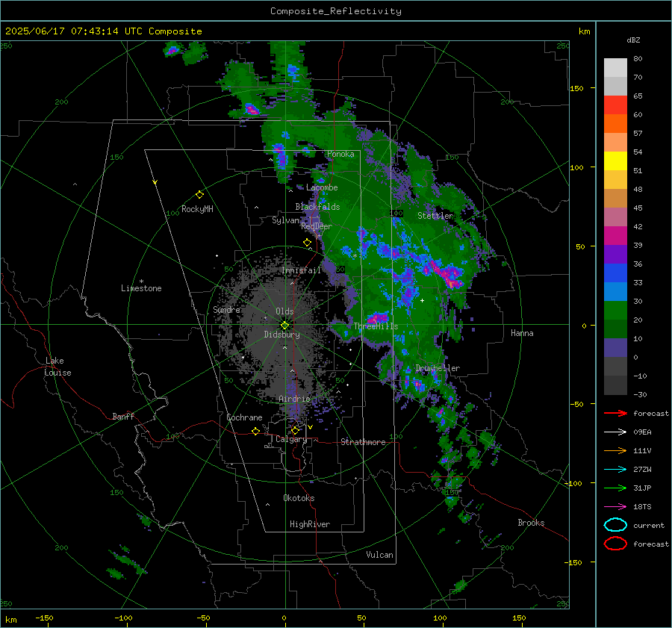Select the 80 dBZ light gray swatch
672x628 pixels.
point(615,67)
